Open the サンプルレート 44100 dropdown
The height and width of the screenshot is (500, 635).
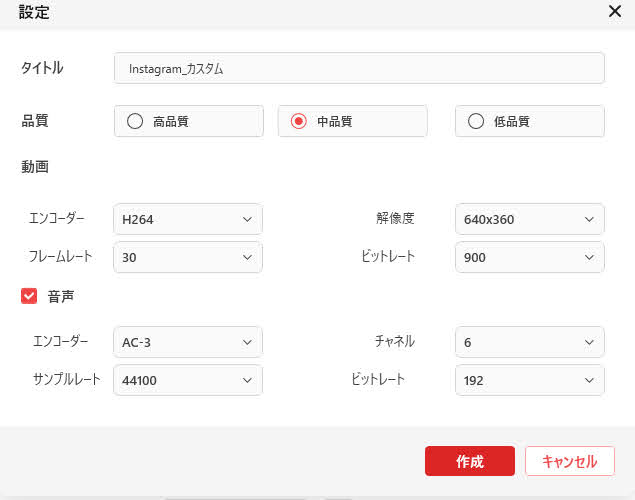[x=188, y=381]
